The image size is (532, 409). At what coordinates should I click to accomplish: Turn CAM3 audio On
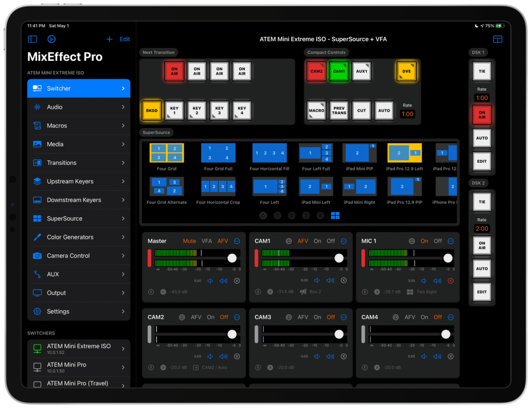click(x=317, y=317)
